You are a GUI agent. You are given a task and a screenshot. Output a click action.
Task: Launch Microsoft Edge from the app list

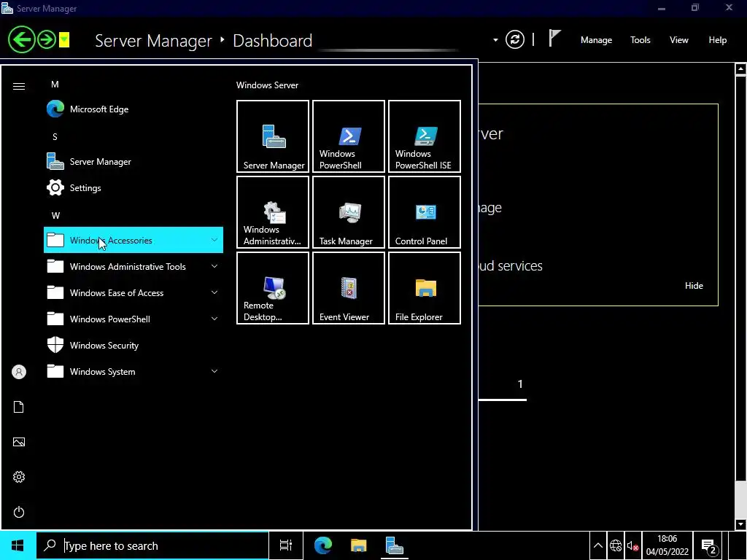(133, 109)
